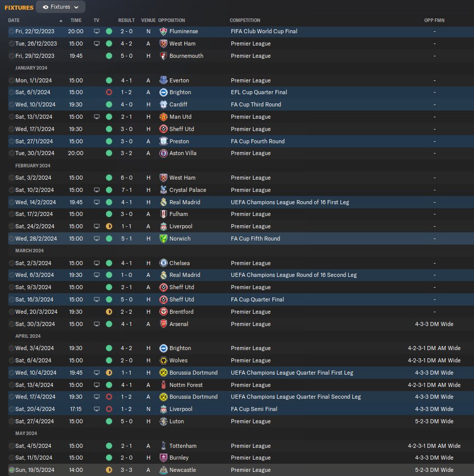474x476 pixels.
Task: Click the Fulham club badge
Action: pos(163,214)
